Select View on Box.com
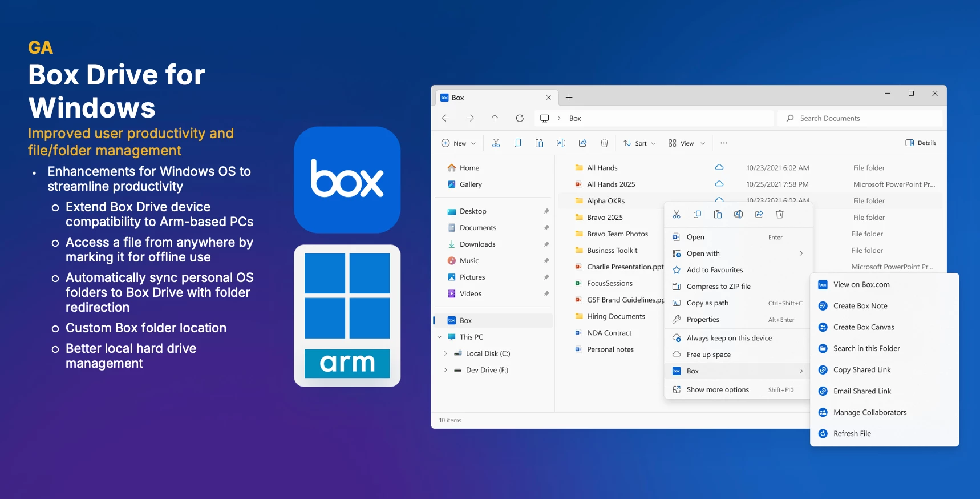The image size is (980, 499). click(884, 284)
